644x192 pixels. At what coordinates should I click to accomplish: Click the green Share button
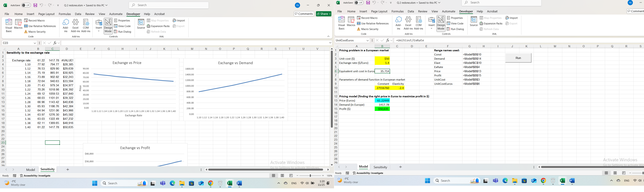(324, 14)
